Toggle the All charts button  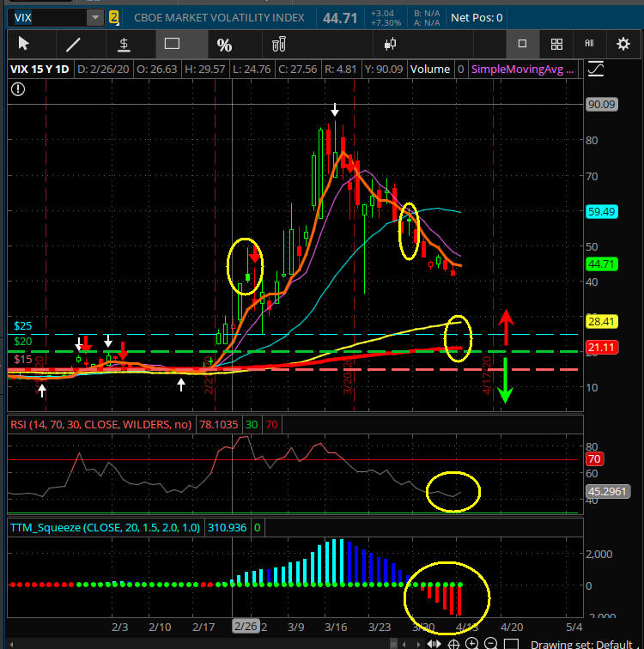tap(589, 44)
